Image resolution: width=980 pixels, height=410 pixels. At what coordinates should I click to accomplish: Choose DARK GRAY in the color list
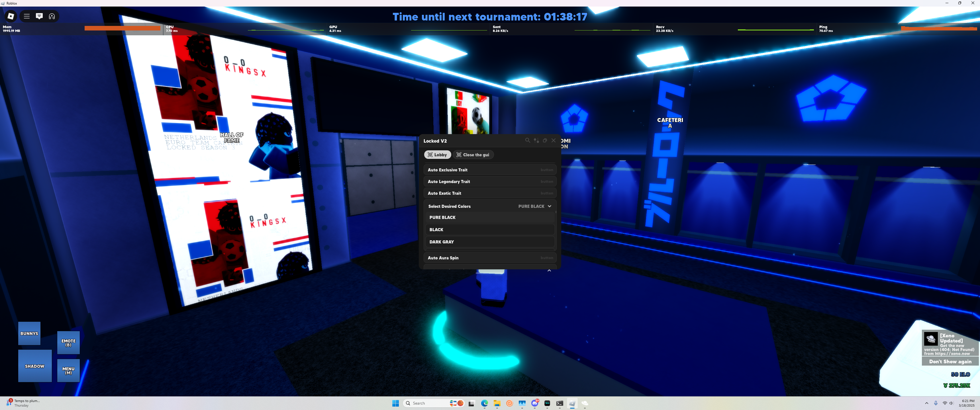[490, 242]
